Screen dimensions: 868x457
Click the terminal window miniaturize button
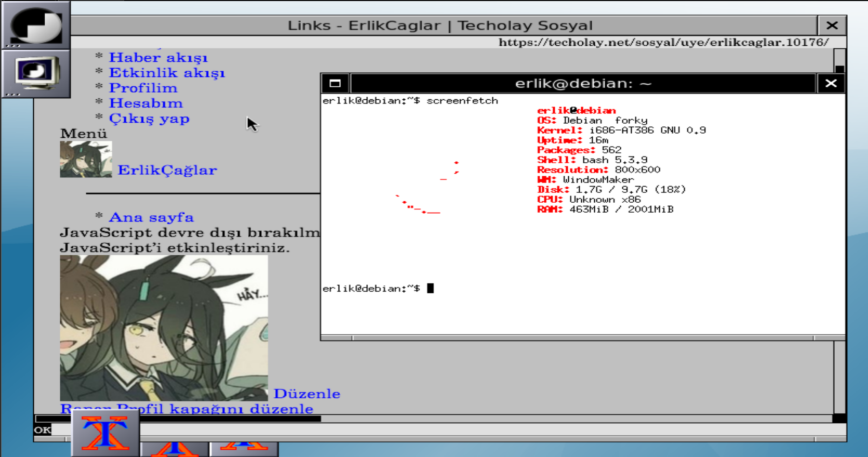tap(335, 83)
